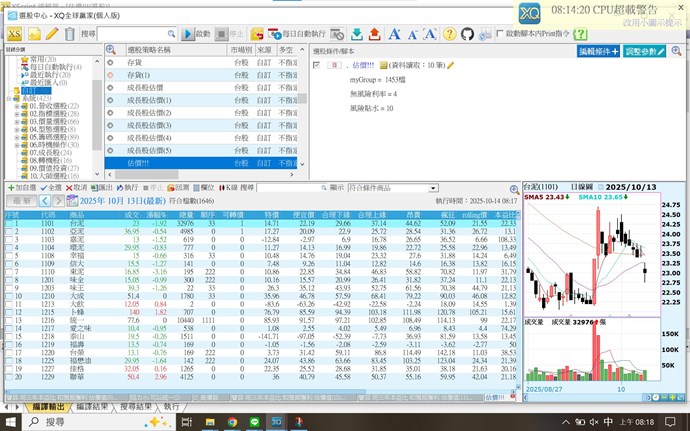This screenshot has height=431, width=690.
Task: Switch to the 搜尋結果 tab
Action: [x=136, y=407]
